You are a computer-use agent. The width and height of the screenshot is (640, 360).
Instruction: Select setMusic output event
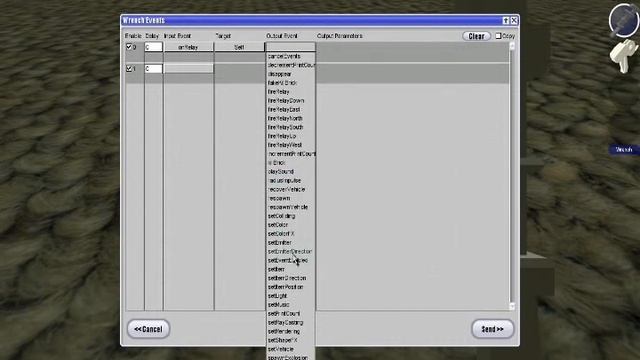coord(279,305)
